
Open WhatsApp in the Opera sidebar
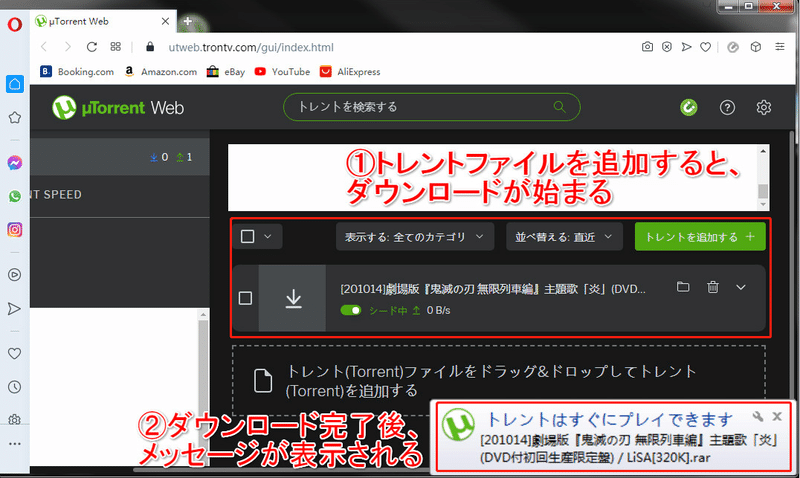(15, 196)
